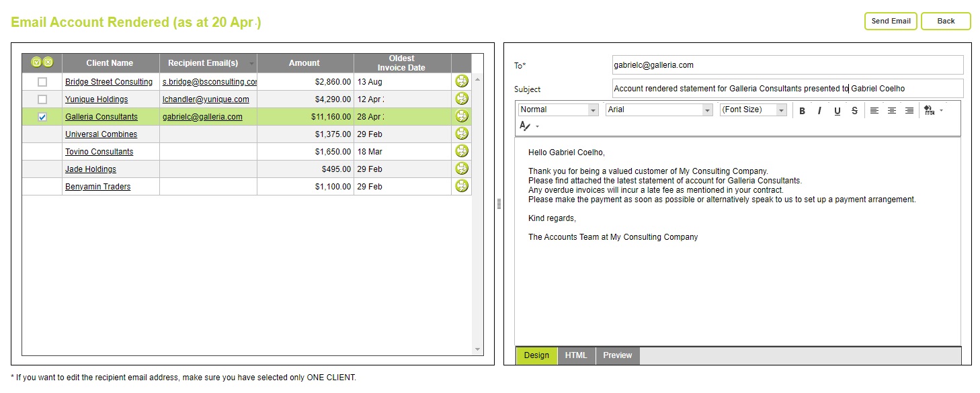Screen dimensions: 980x393
Task: Expand the Font Size dropdown
Action: (x=753, y=109)
